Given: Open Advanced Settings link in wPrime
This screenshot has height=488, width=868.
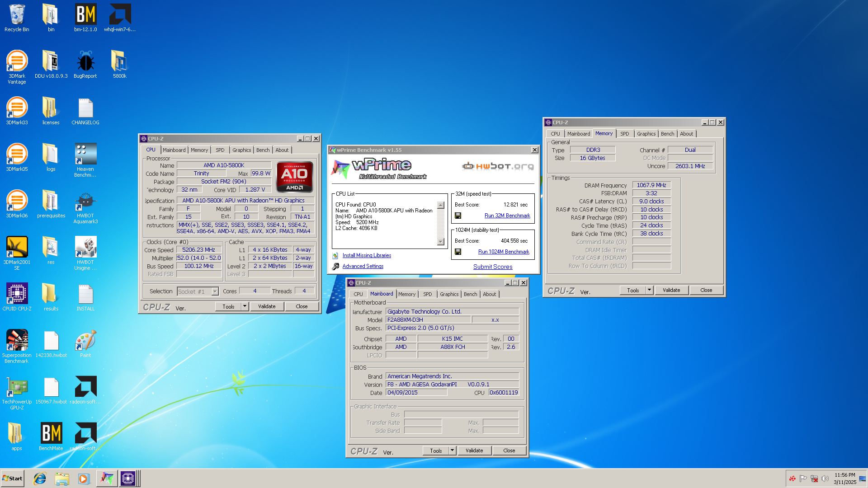Looking at the screenshot, I should pos(363,266).
